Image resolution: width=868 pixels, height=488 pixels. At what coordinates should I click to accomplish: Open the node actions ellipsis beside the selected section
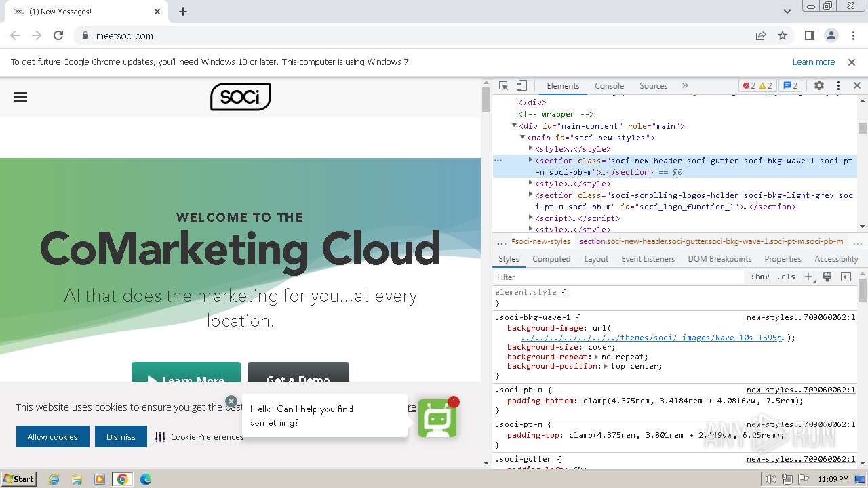498,161
